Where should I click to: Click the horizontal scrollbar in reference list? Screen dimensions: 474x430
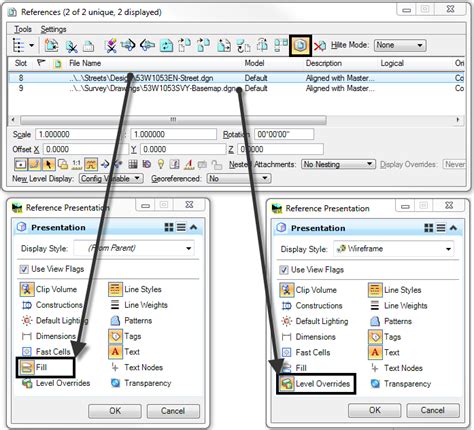pos(173,120)
